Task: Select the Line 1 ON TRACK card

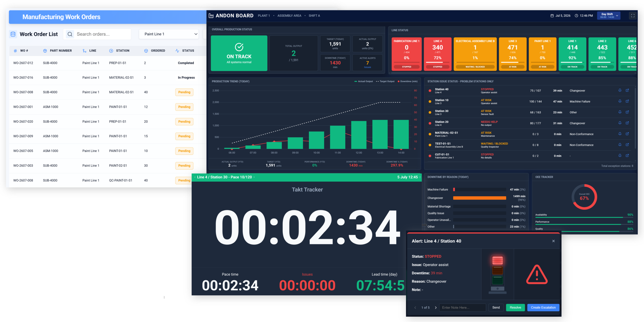Action: coord(572,54)
